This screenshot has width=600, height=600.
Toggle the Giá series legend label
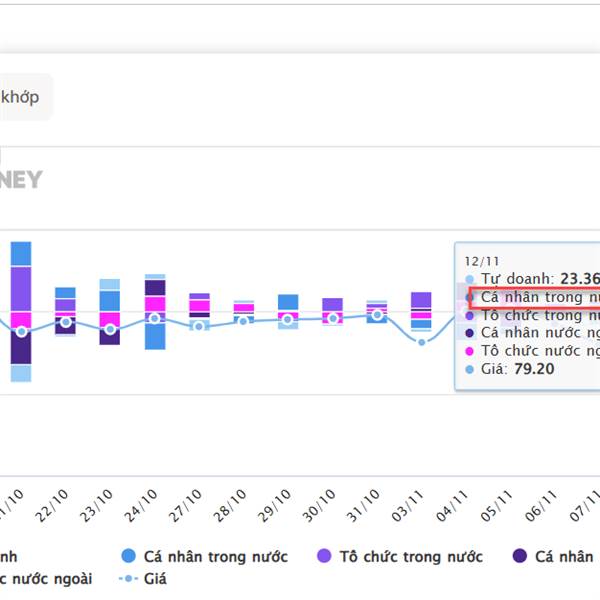point(154,578)
